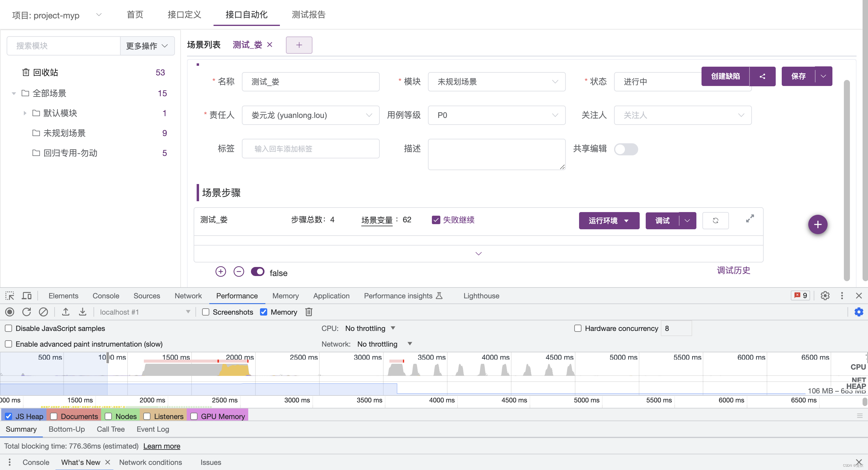868x470 pixels.
Task: Open the 调试历史 link
Action: pos(733,270)
